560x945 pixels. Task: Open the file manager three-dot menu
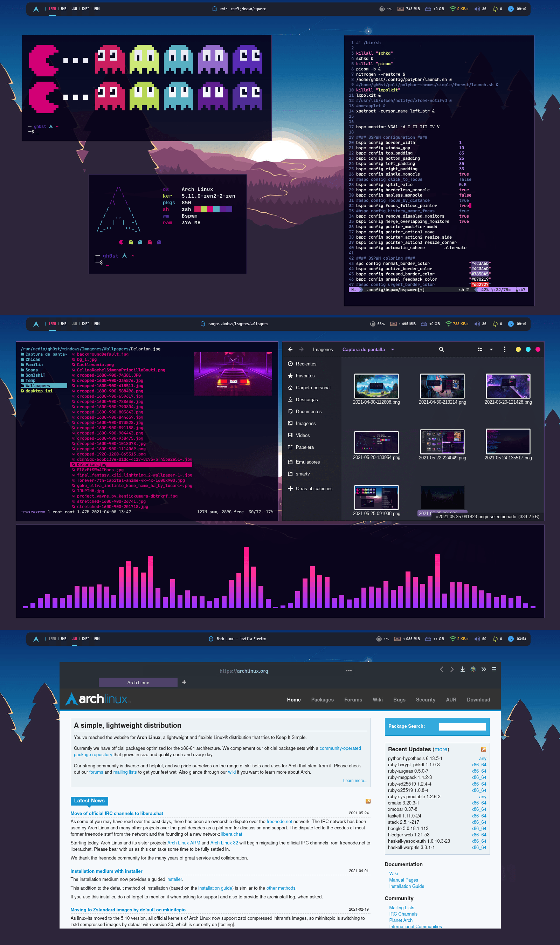click(x=505, y=349)
